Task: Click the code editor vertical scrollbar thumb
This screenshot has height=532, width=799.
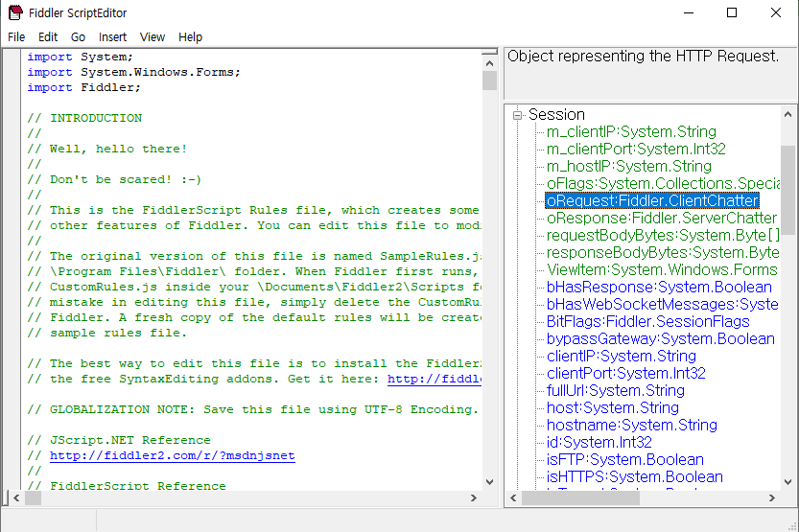Action: click(x=490, y=81)
